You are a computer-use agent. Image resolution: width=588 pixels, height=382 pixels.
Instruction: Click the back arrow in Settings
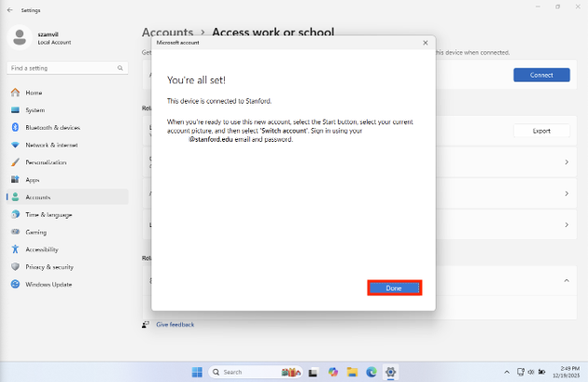click(9, 10)
